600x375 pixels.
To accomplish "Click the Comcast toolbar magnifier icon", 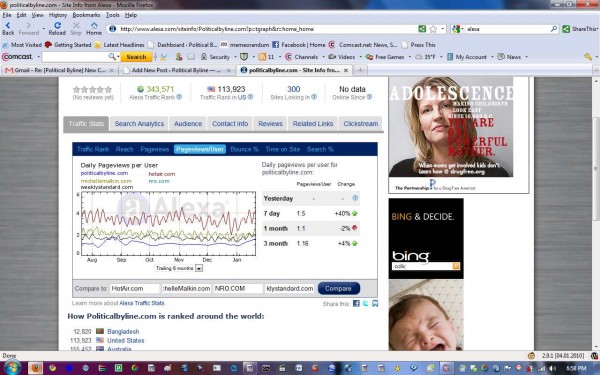I will click(x=112, y=57).
